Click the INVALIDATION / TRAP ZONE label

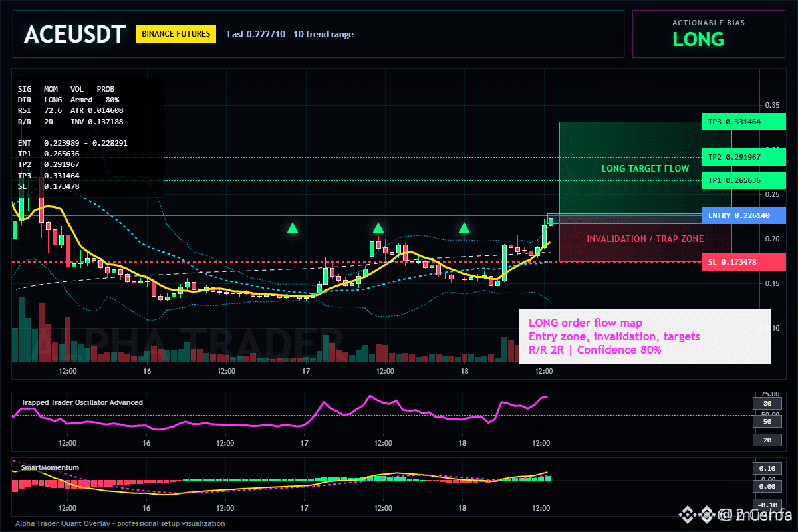(x=645, y=239)
